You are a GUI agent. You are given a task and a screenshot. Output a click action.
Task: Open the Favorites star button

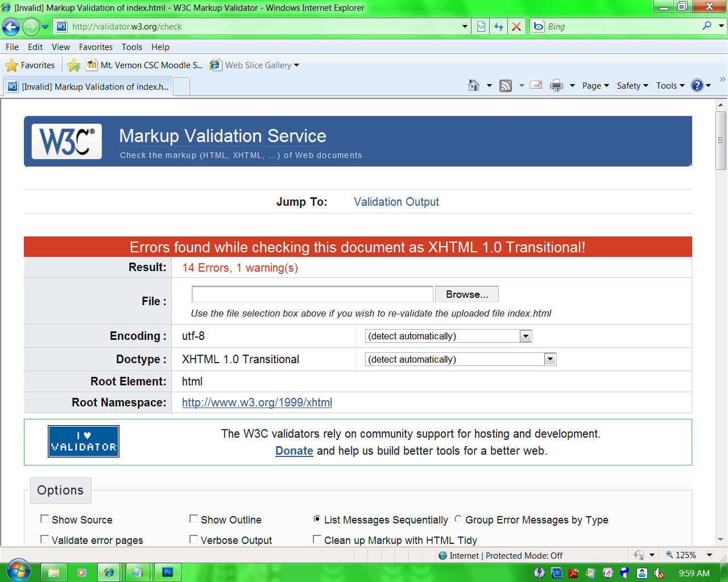(30, 65)
